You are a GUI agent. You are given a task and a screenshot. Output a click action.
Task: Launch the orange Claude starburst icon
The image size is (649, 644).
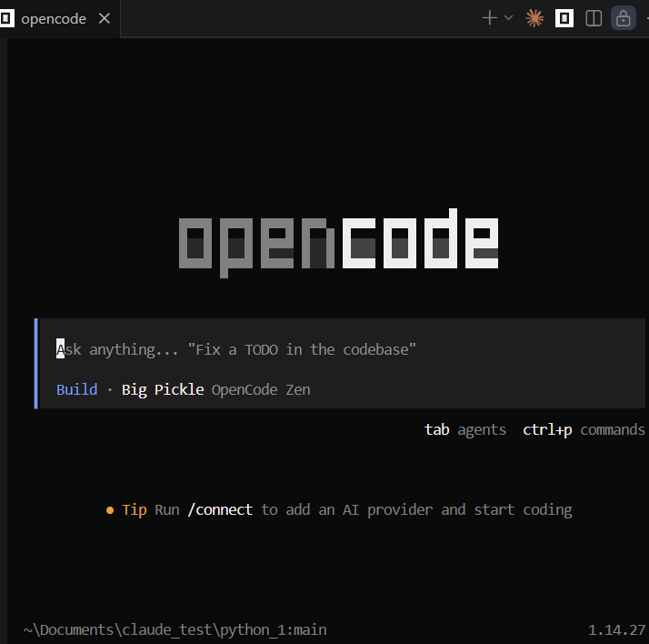click(534, 18)
